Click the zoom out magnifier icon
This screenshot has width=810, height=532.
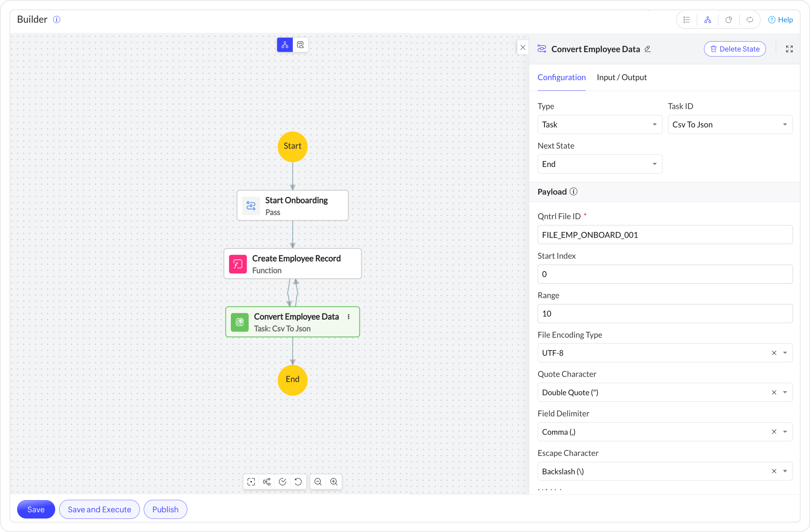pyautogui.click(x=318, y=482)
